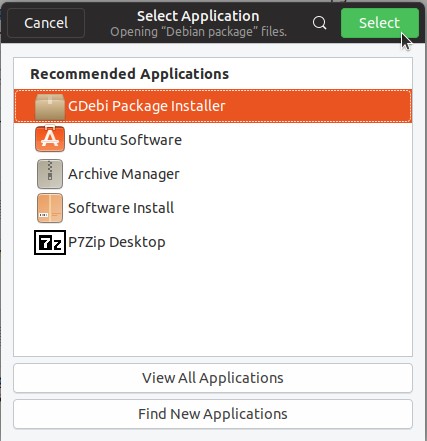
Task: Choose the P7Zip Desktop label
Action: (x=117, y=242)
